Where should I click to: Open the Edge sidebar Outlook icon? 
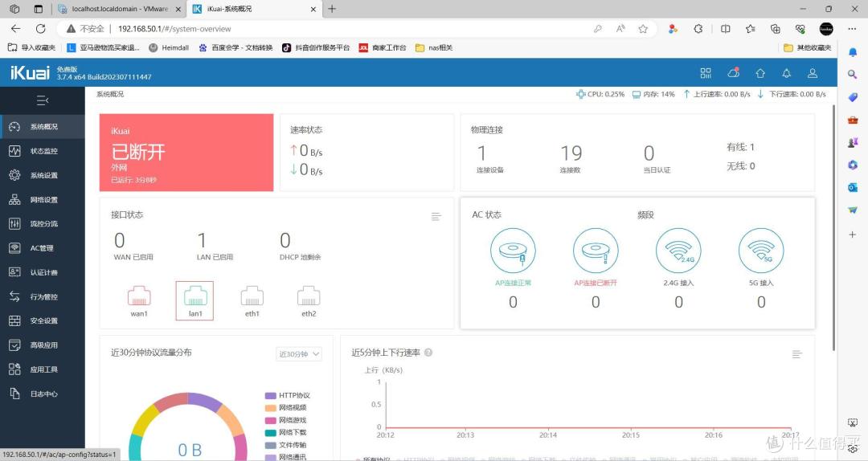click(853, 188)
